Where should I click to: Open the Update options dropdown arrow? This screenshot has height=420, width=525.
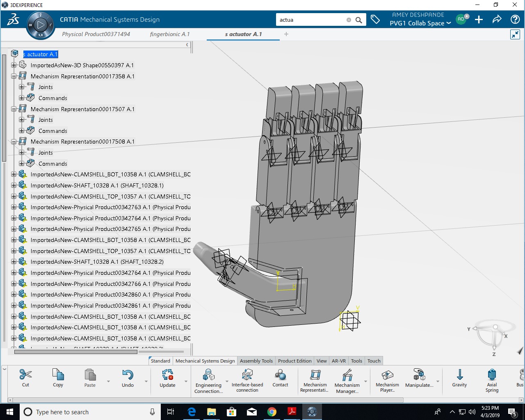(x=186, y=381)
